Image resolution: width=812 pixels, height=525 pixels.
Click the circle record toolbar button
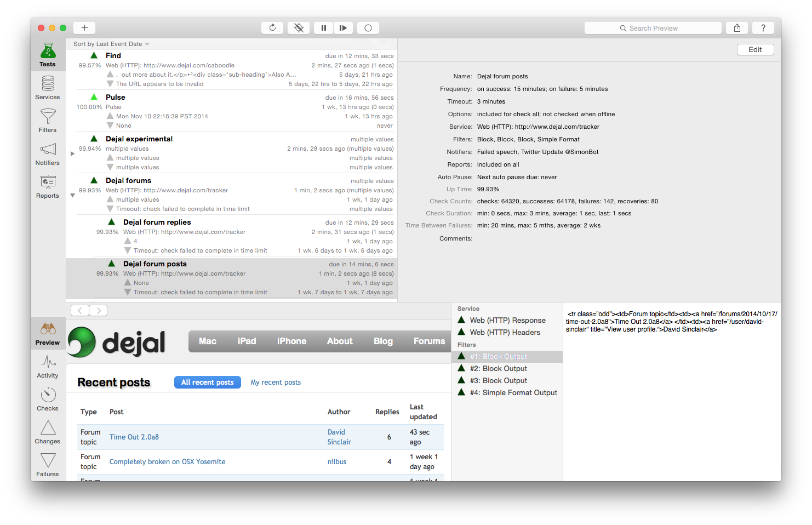[x=368, y=28]
